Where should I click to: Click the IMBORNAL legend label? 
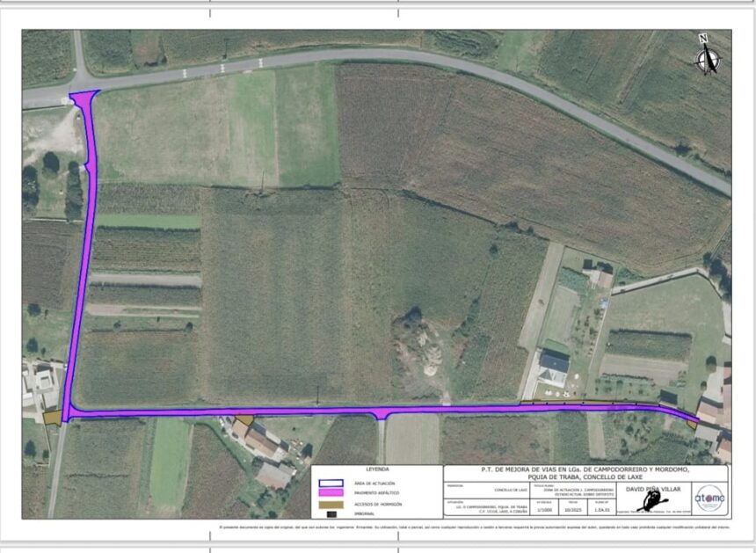(364, 514)
